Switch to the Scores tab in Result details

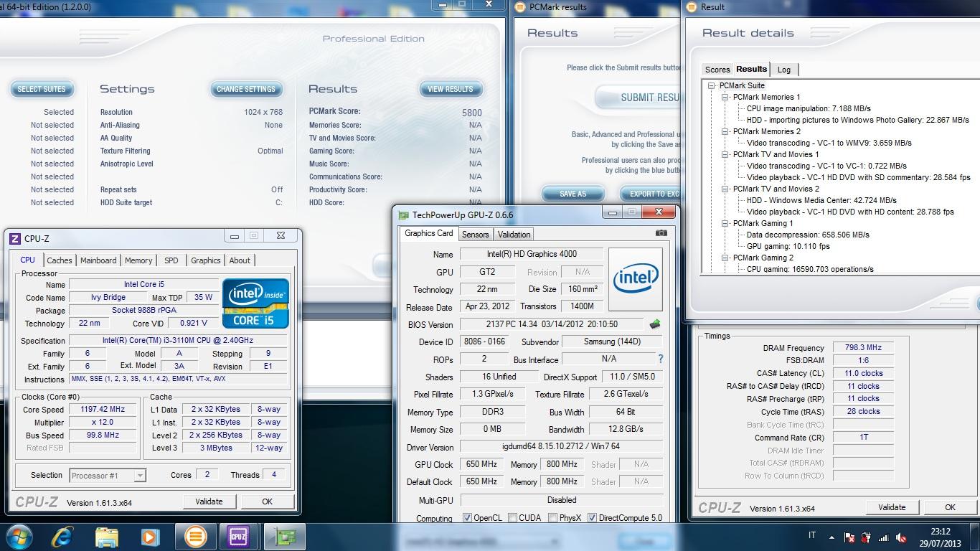(717, 70)
